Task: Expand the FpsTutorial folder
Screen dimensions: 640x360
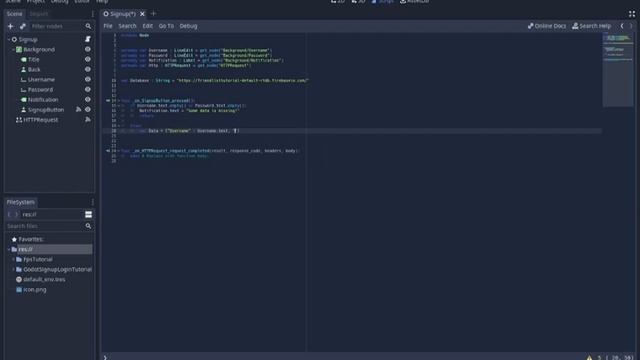Action: click(x=13, y=259)
